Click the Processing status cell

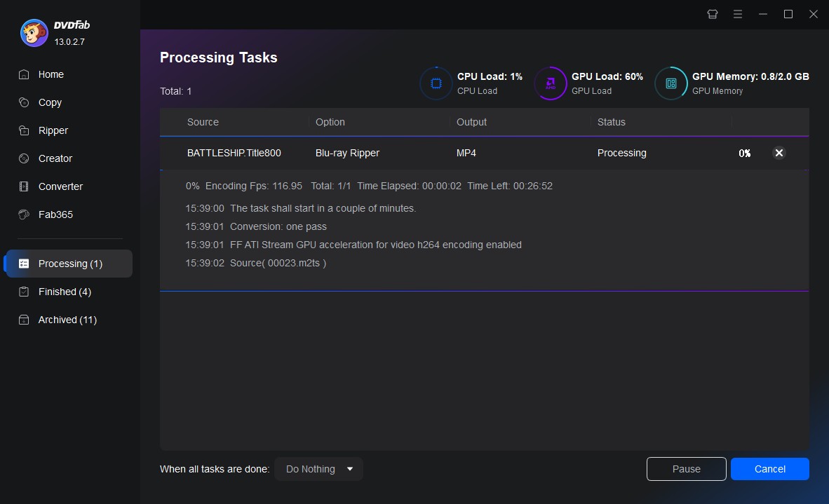point(621,154)
